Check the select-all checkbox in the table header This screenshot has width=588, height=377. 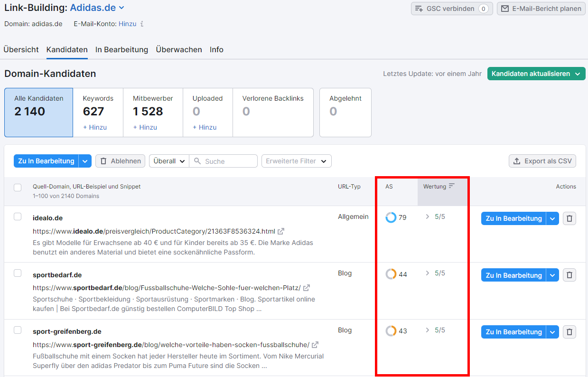(18, 187)
